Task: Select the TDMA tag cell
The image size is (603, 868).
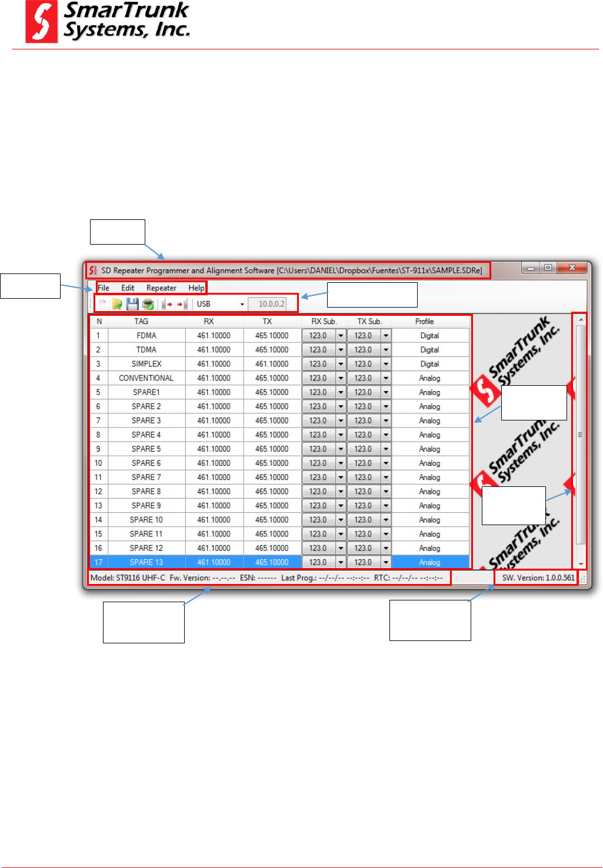Action: [146, 350]
